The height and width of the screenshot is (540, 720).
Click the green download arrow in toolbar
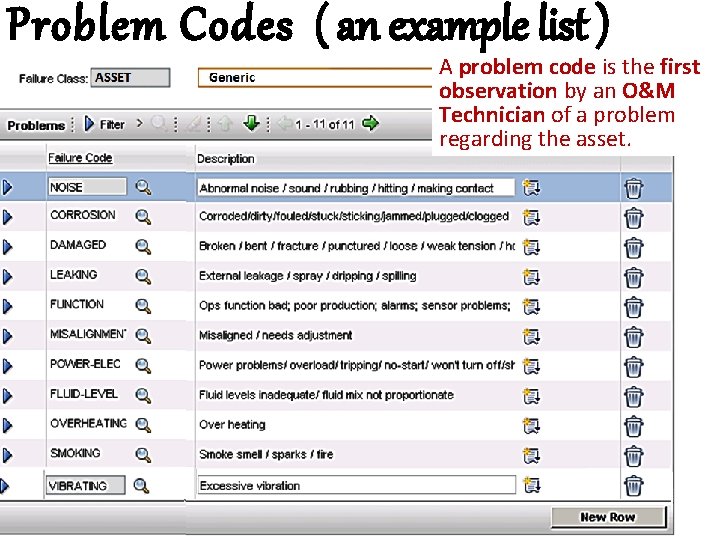251,123
